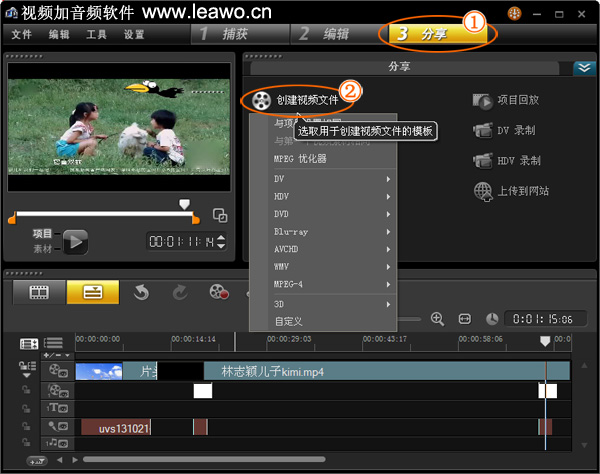The width and height of the screenshot is (600, 474).
Task: Click the timeline playhead marker
Action: [545, 341]
